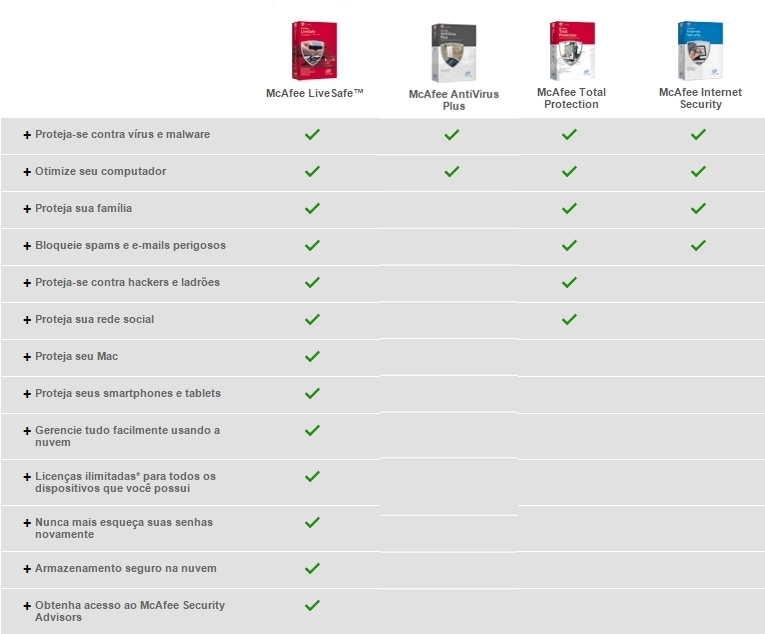This screenshot has height=634, width=765.
Task: Open the 'Proteja sua rede social' feature text
Action: (x=95, y=319)
